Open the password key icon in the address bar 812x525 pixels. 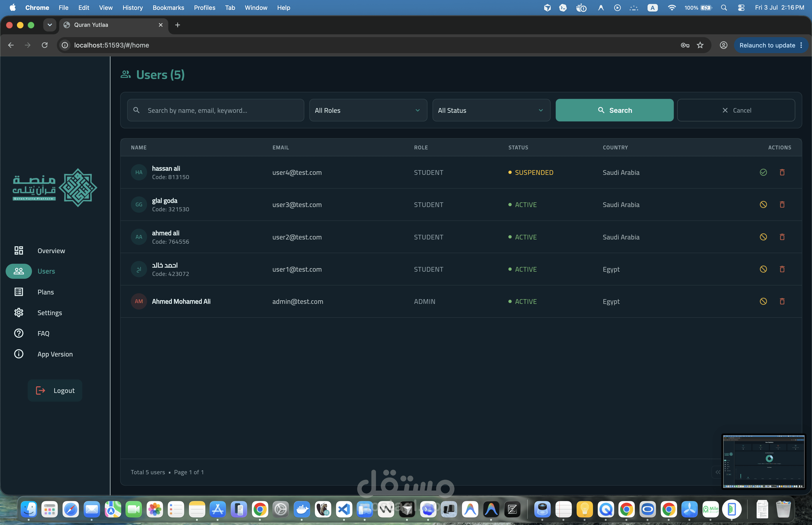685,45
